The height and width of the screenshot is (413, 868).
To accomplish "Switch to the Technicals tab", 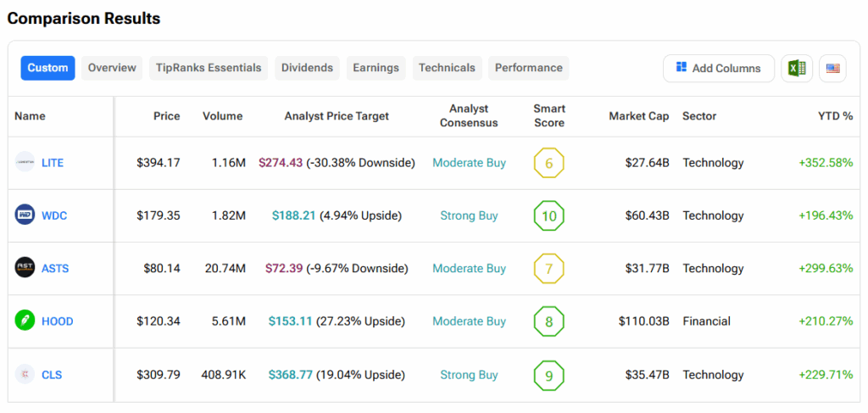I will [448, 68].
